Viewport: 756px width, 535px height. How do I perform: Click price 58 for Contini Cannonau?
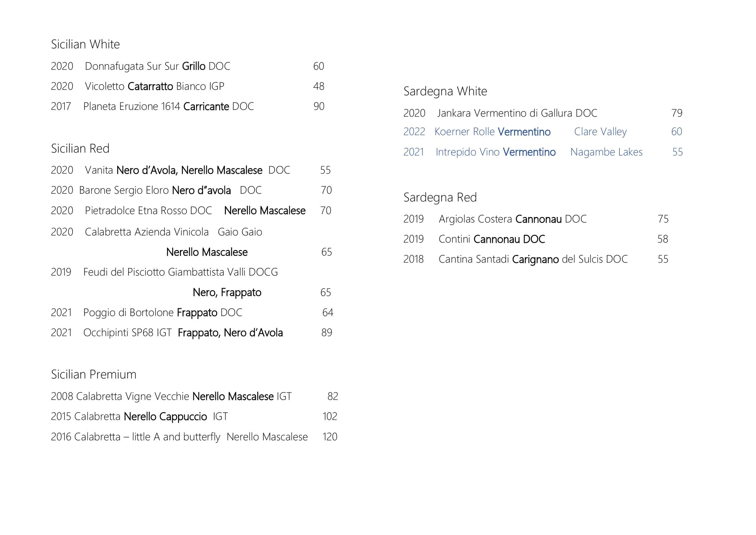click(x=663, y=239)
